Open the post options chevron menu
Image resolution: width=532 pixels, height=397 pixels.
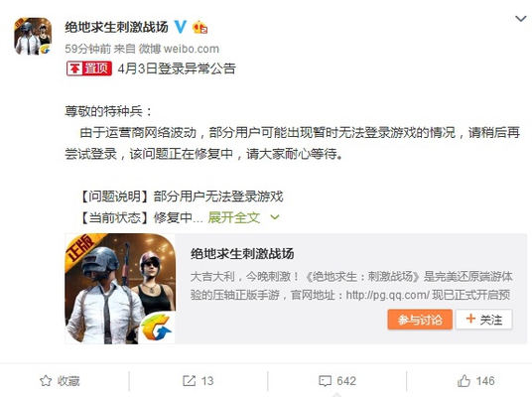click(x=520, y=19)
